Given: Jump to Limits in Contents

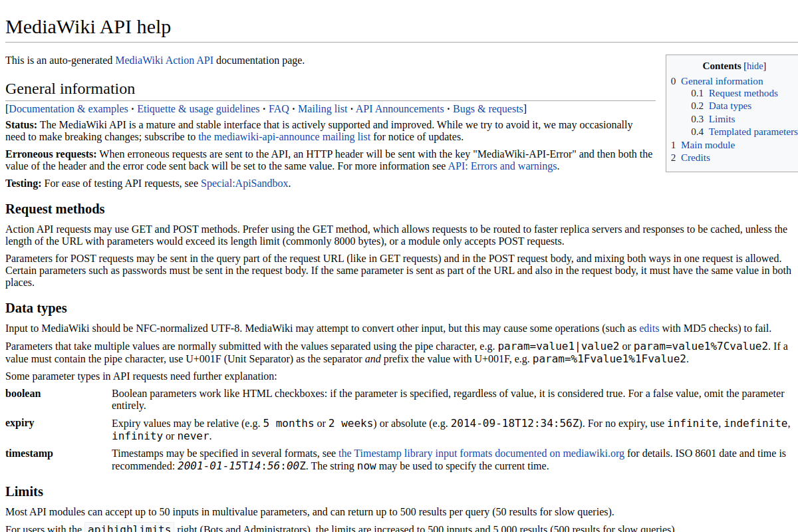Looking at the screenshot, I should (x=722, y=119).
